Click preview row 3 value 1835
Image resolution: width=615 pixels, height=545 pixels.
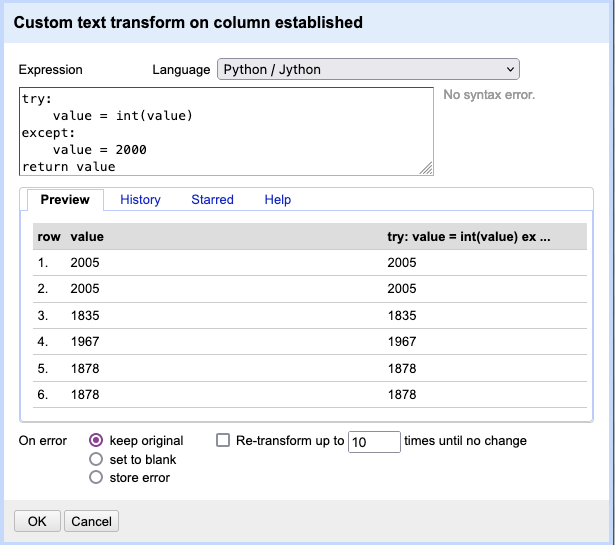pos(85,315)
